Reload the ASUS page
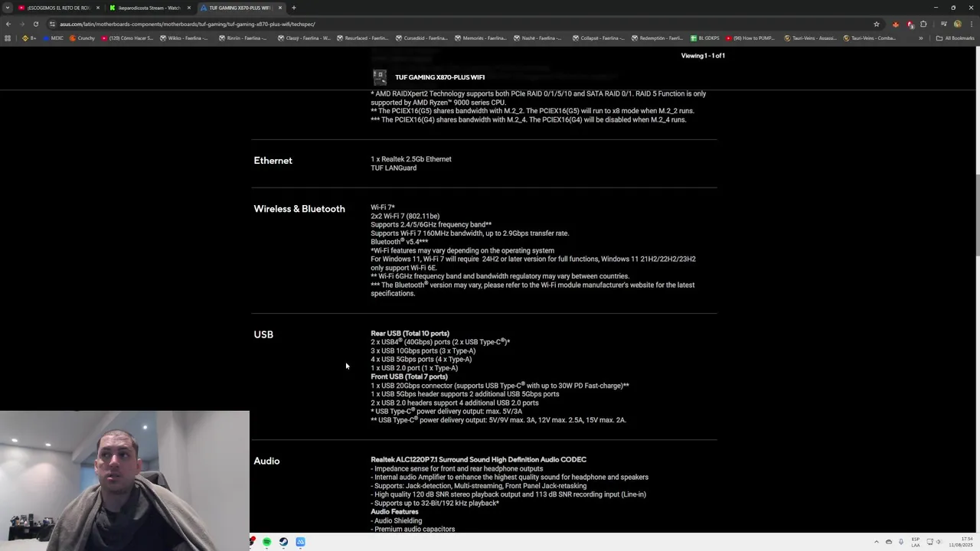The height and width of the screenshot is (551, 980). pos(35,24)
